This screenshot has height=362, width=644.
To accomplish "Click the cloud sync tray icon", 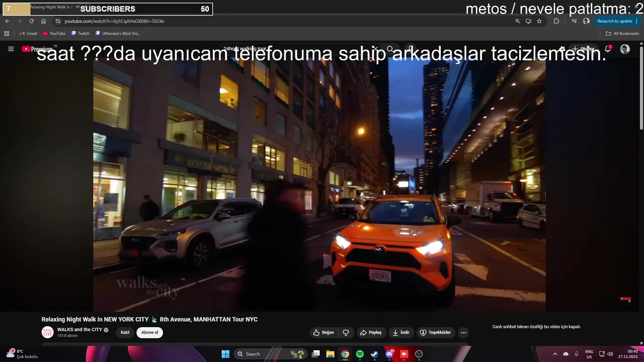I will 566,354.
